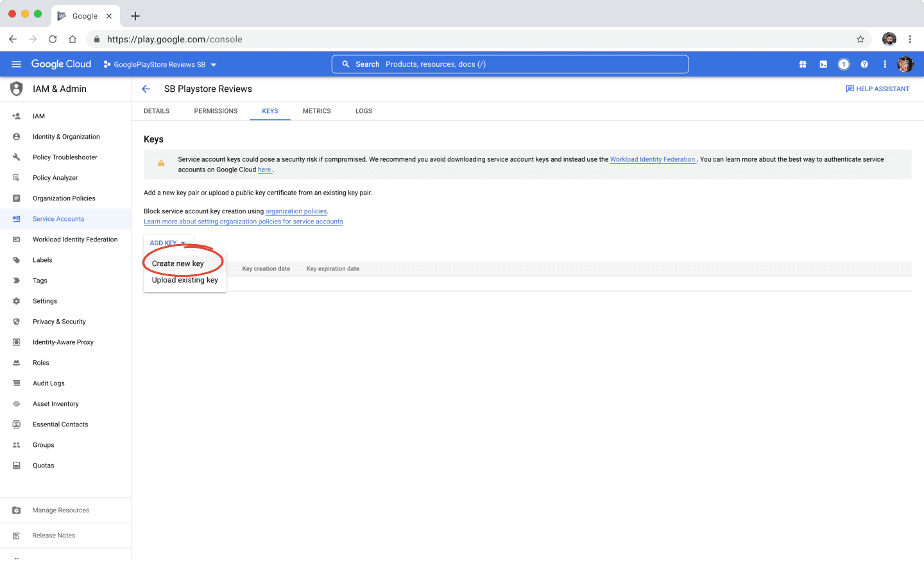This screenshot has width=924, height=576.
Task: Open the Workload Identity Federation link in warning
Action: click(653, 159)
